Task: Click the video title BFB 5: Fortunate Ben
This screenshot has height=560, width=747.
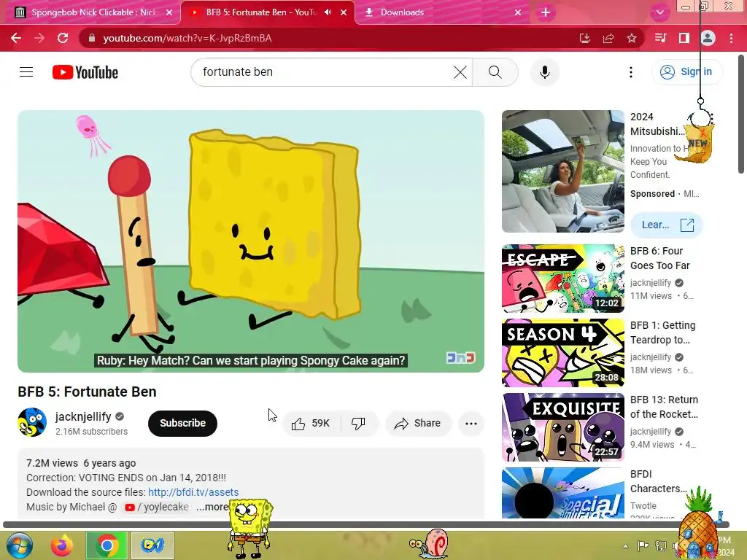Action: [88, 392]
